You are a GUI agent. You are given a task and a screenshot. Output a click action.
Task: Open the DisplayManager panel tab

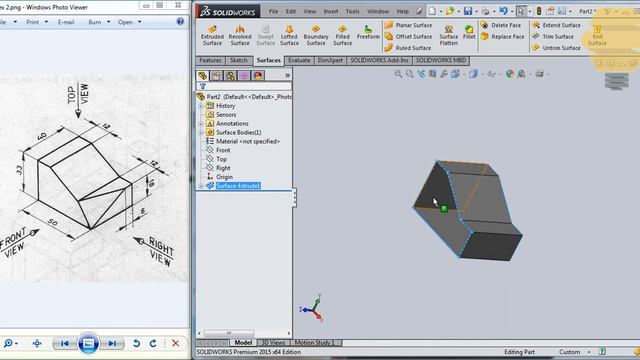click(258, 76)
